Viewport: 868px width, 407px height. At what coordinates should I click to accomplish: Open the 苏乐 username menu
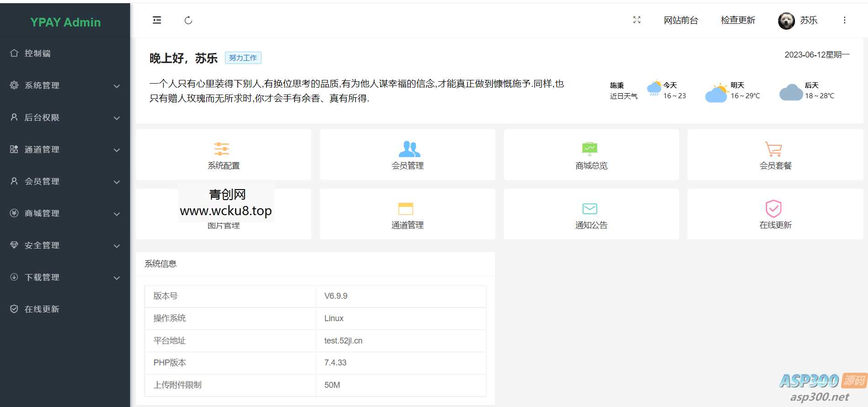809,20
